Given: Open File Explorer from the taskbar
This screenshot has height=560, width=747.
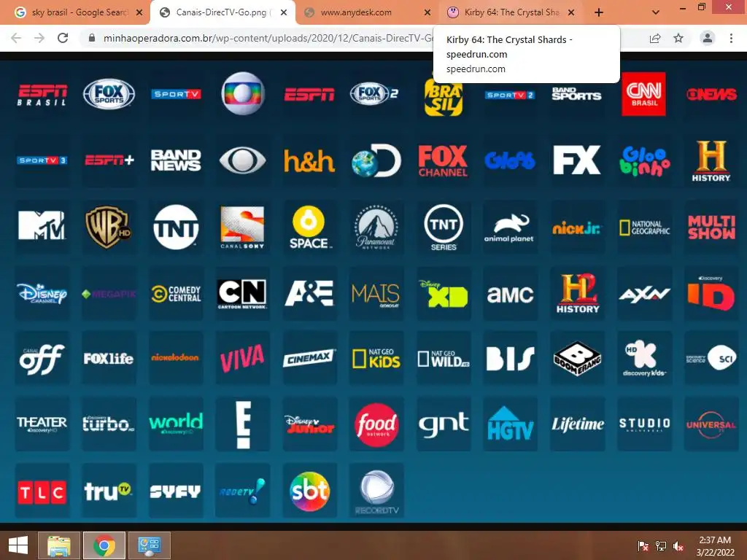Looking at the screenshot, I should click(x=58, y=545).
